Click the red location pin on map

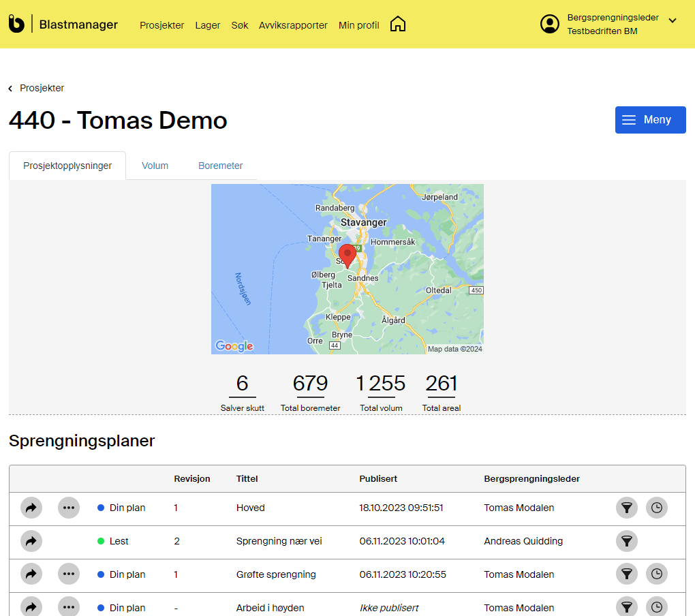click(x=347, y=255)
